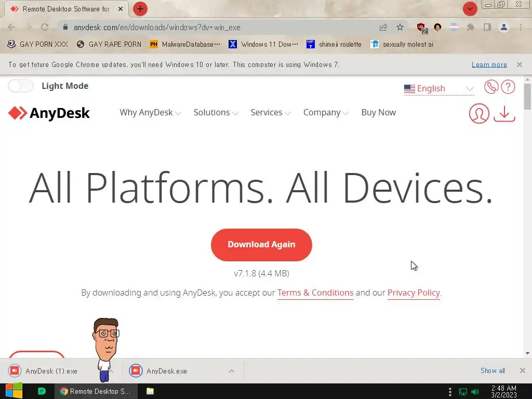The height and width of the screenshot is (399, 532).
Task: Open the English language selector
Action: coord(438,88)
